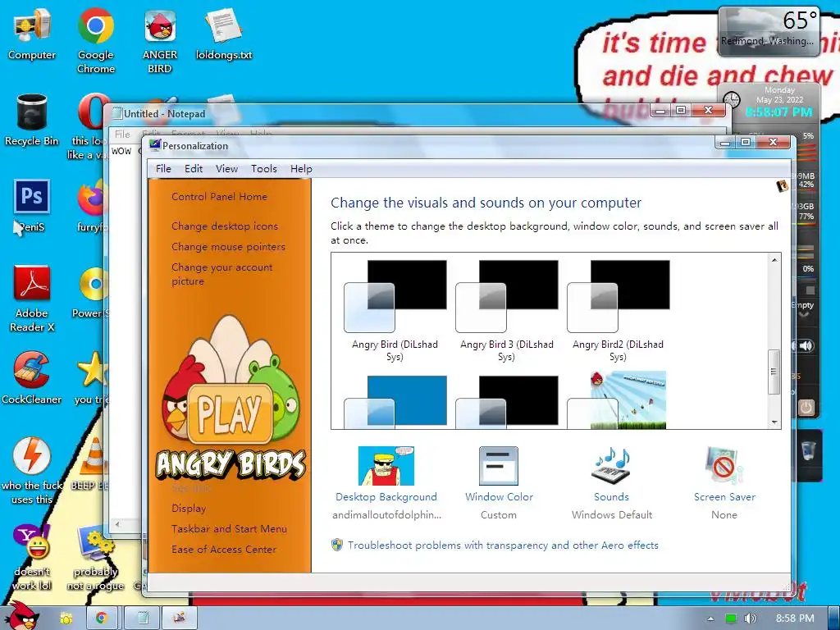Open Ease of Access Center link
The width and height of the screenshot is (840, 630).
[224, 549]
